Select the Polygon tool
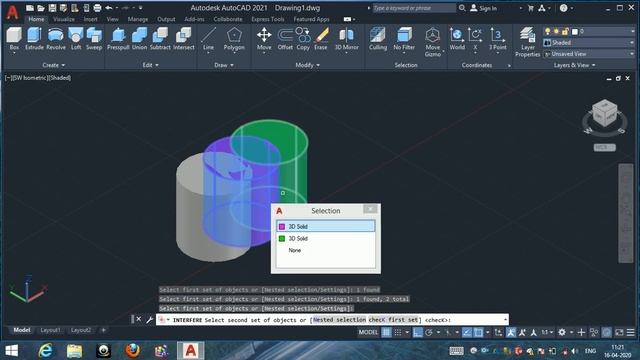 [234, 38]
